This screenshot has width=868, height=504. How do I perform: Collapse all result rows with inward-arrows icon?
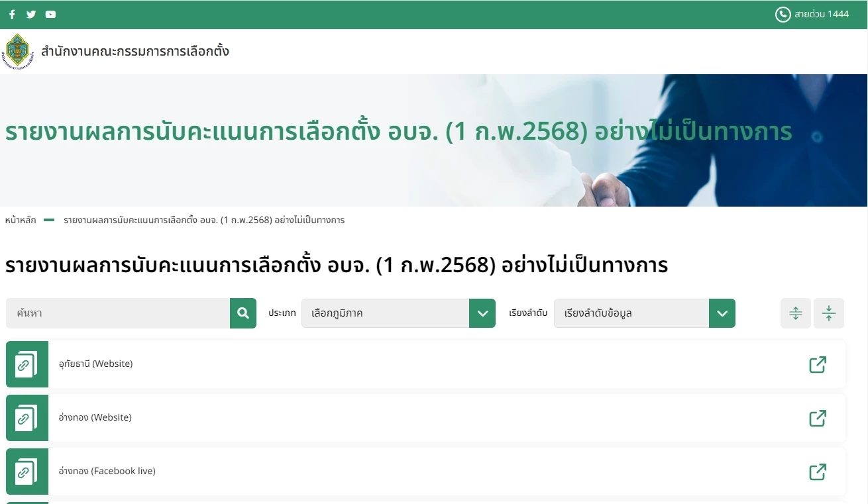coord(829,313)
